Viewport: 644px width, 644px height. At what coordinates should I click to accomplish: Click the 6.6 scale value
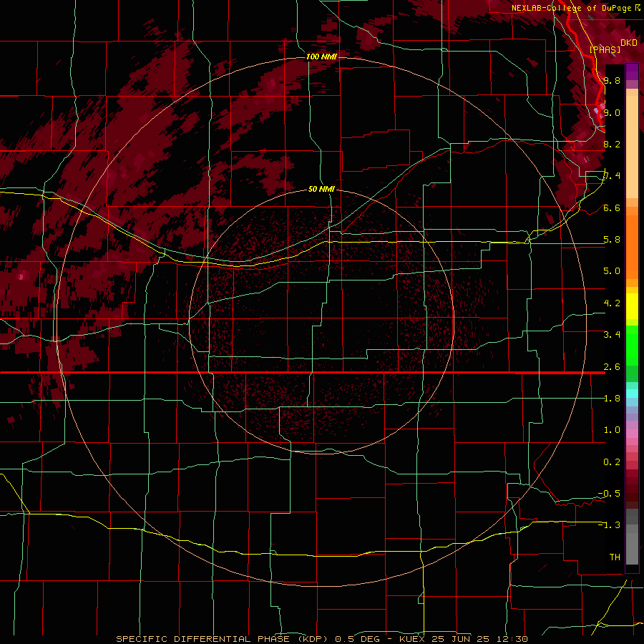click(612, 208)
